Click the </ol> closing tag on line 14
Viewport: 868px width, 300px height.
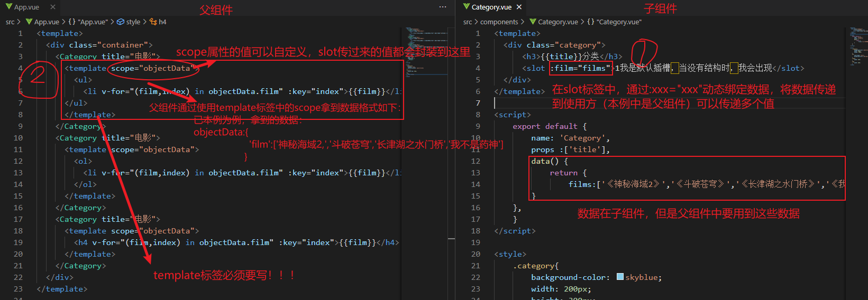click(85, 184)
